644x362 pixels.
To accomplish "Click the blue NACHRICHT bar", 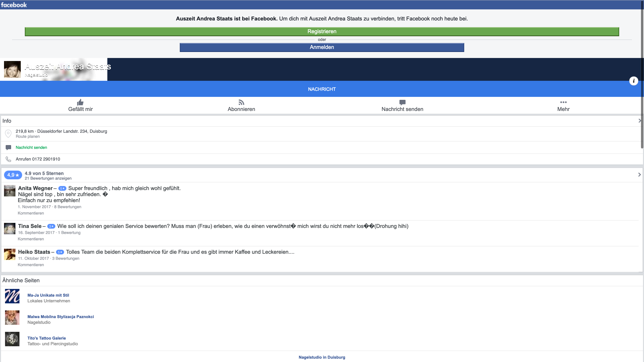I will [x=322, y=89].
